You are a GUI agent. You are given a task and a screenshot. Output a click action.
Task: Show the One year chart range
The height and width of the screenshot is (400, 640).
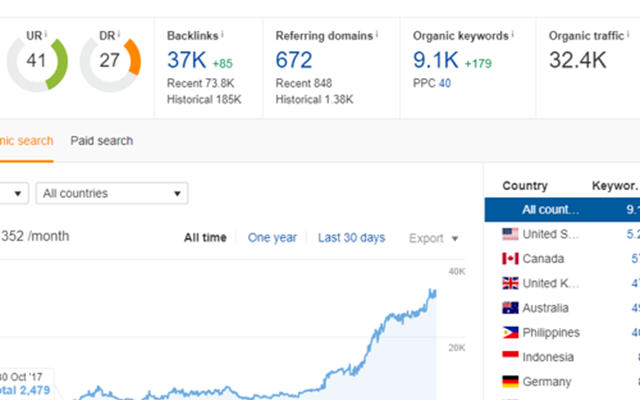coord(272,238)
